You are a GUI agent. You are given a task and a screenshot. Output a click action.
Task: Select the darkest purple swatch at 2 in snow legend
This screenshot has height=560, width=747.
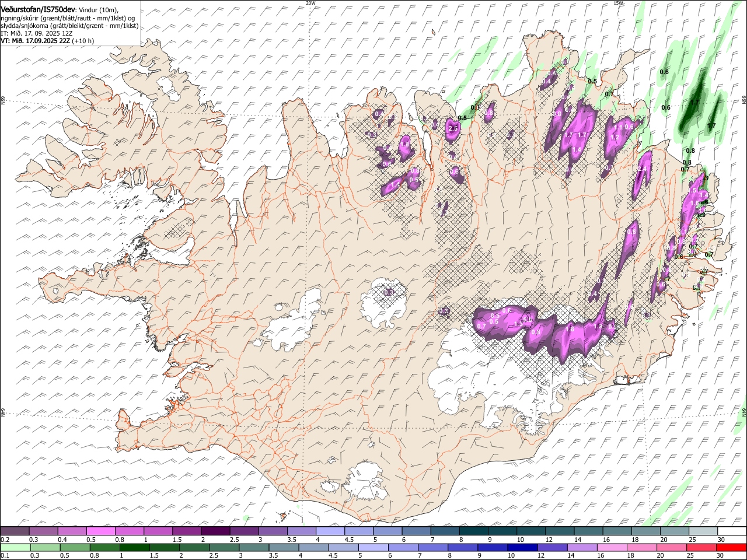tap(215, 531)
